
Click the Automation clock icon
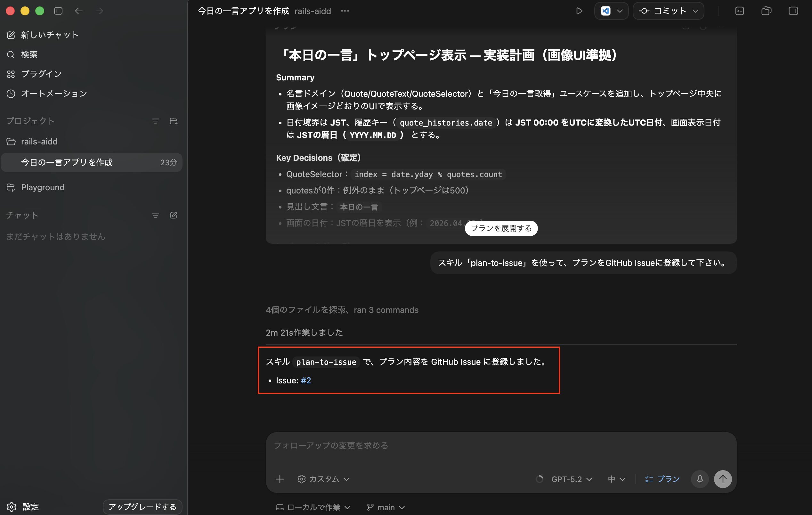[11, 94]
